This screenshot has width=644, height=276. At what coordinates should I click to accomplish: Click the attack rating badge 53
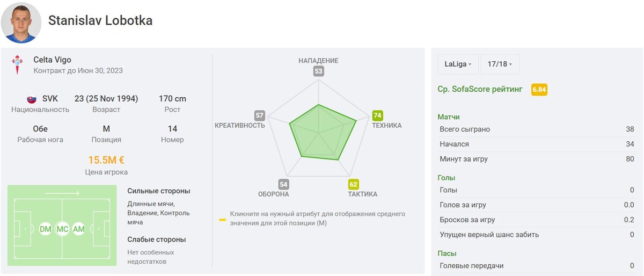point(319,71)
